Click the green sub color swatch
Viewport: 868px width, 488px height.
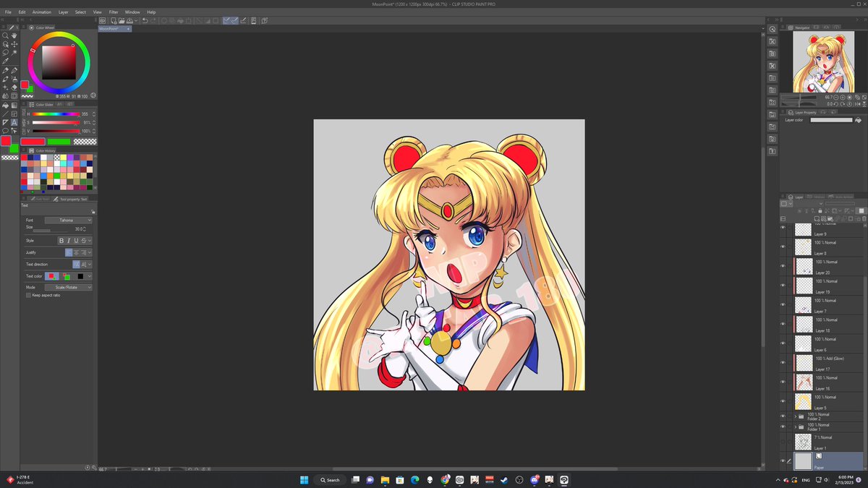click(14, 148)
